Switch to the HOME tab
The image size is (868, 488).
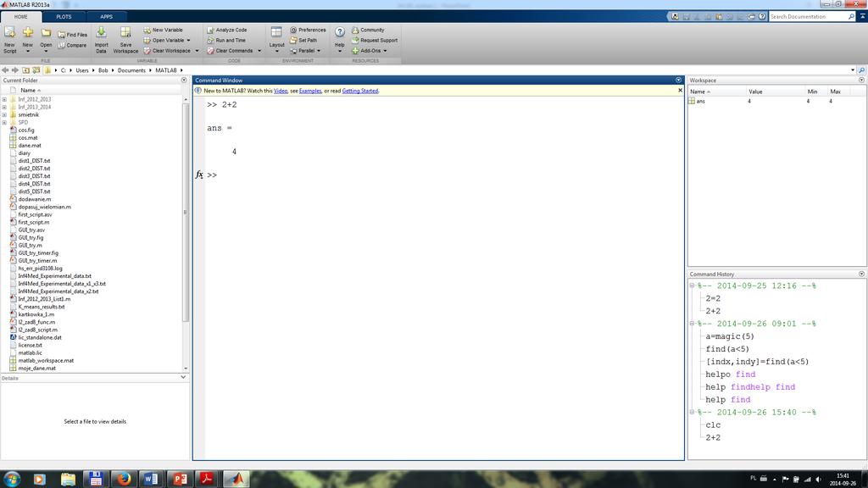pos(20,17)
